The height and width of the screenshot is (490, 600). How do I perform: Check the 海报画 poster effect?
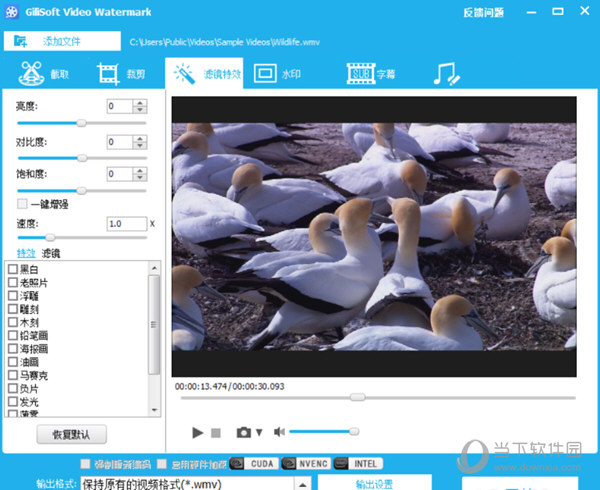13,348
